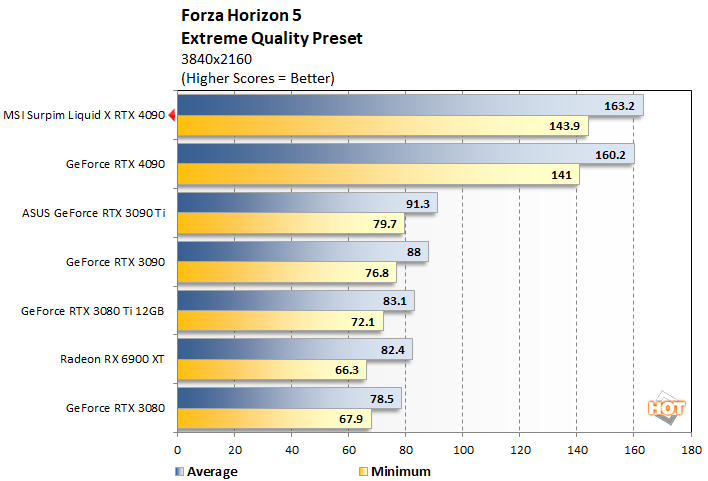Click the Minimum legend label
This screenshot has height=481, width=708.
(x=401, y=472)
